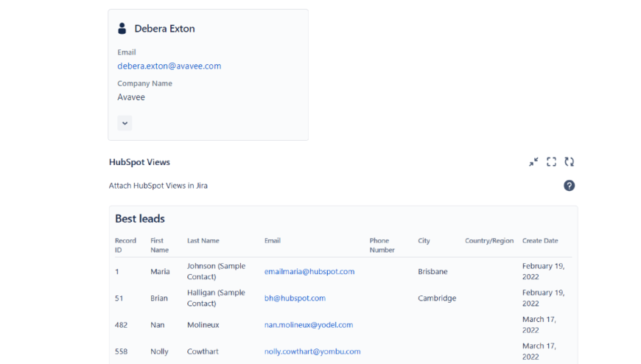
Task: Click the person icon beside Debera Exton
Action: pos(122,29)
